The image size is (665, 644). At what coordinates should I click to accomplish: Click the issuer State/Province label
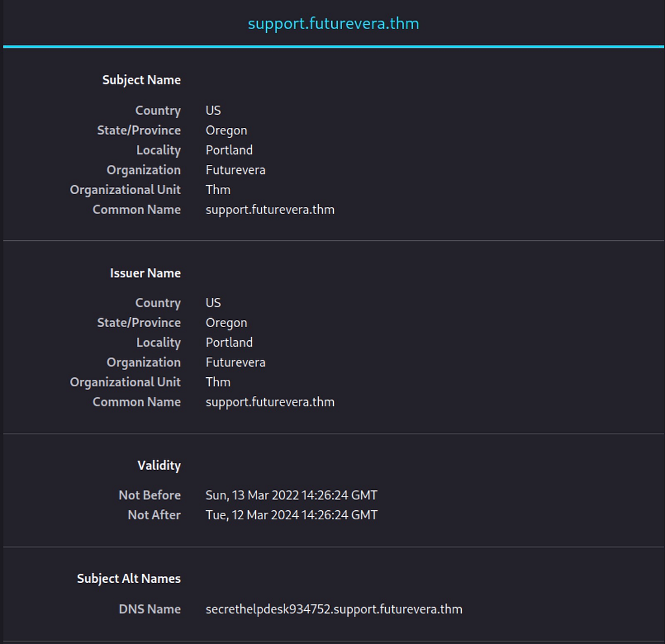(139, 323)
